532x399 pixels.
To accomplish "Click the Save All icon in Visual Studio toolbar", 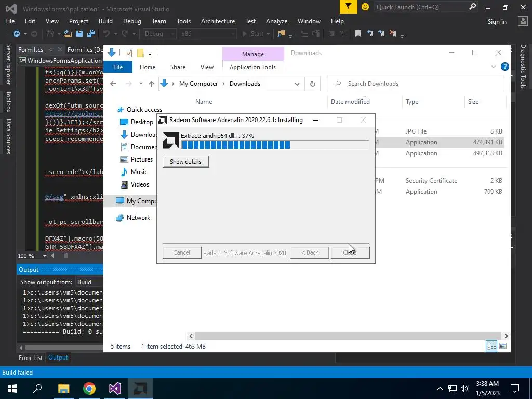I will tap(91, 34).
